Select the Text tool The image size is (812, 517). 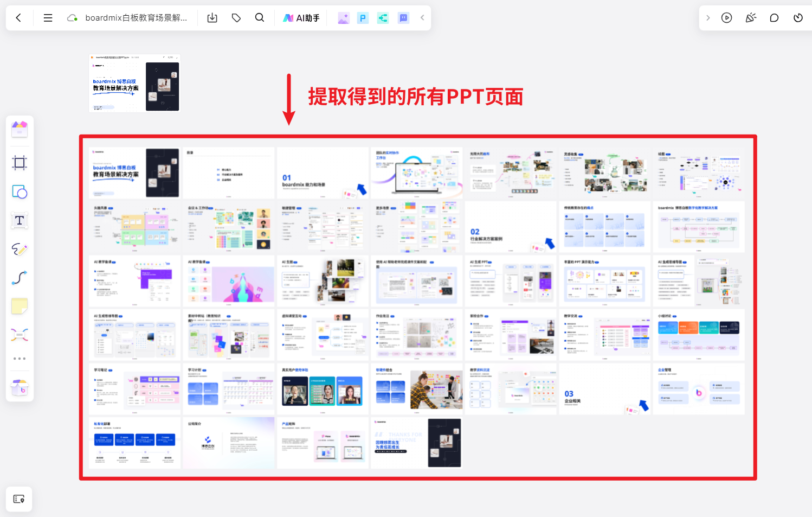20,220
